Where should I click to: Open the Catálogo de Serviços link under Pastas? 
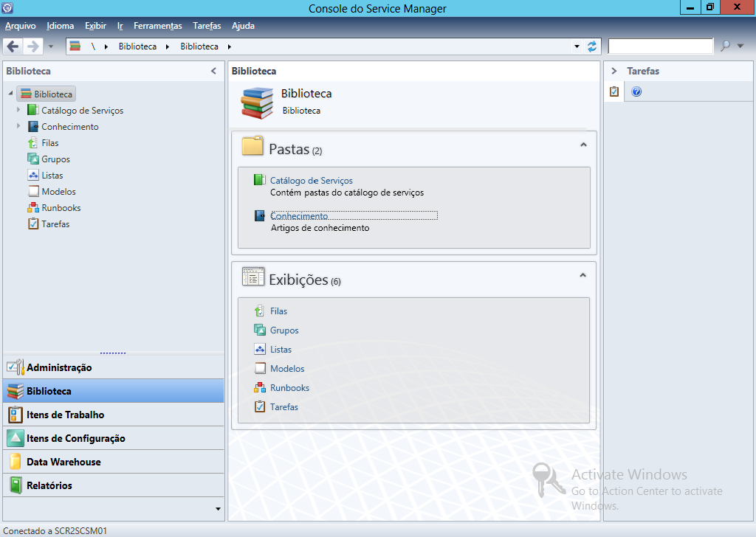[x=311, y=180]
